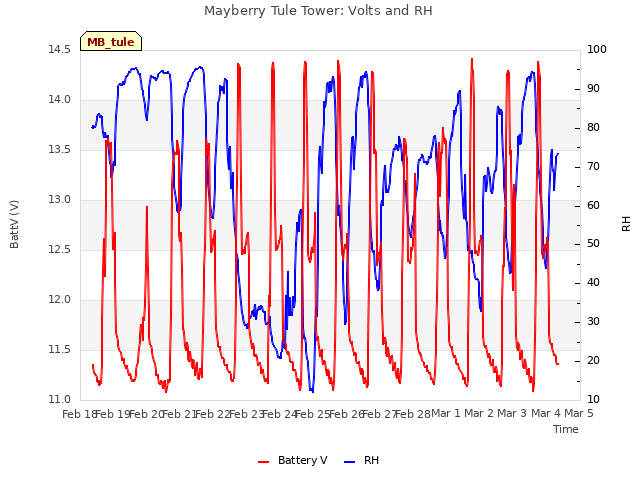640x480 pixels.
Task: Click the 10 right axis tick label
Action: 593,400
